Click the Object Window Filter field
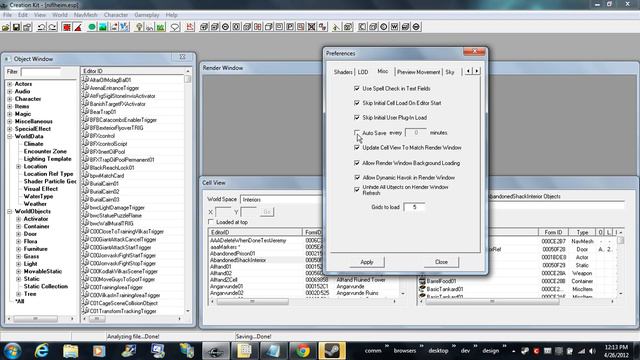Image resolution: width=640 pixels, height=360 pixels. point(41,72)
